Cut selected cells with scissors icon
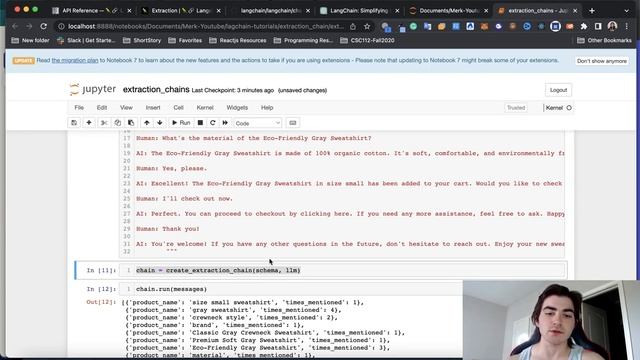 [104, 123]
